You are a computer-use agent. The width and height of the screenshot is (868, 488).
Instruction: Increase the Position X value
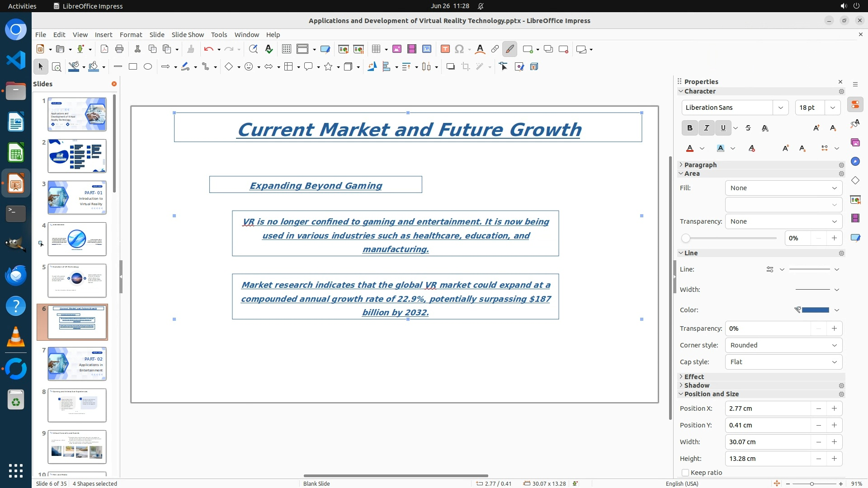[834, 408]
